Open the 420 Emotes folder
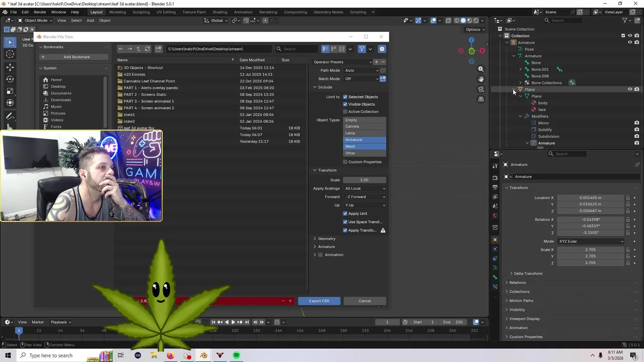The image size is (644, 362). point(134,74)
